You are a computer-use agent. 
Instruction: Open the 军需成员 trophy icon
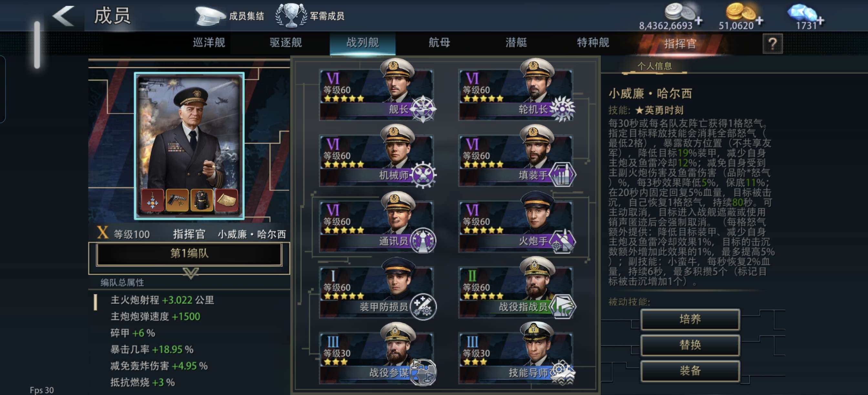(x=291, y=15)
